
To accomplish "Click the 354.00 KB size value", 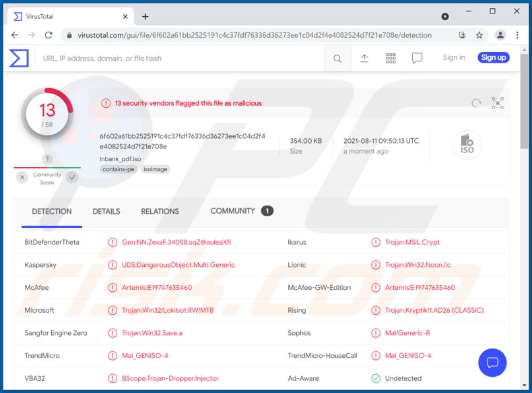I will 306,141.
